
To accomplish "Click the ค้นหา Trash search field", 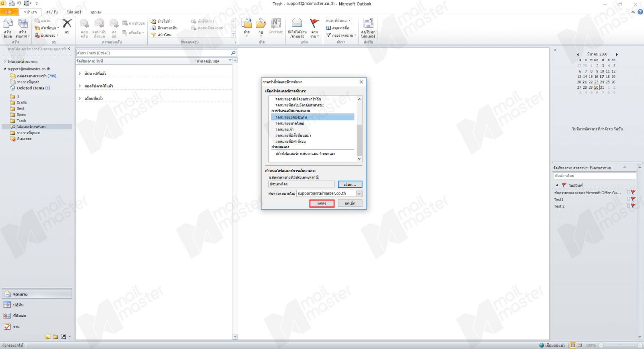I will click(x=153, y=53).
